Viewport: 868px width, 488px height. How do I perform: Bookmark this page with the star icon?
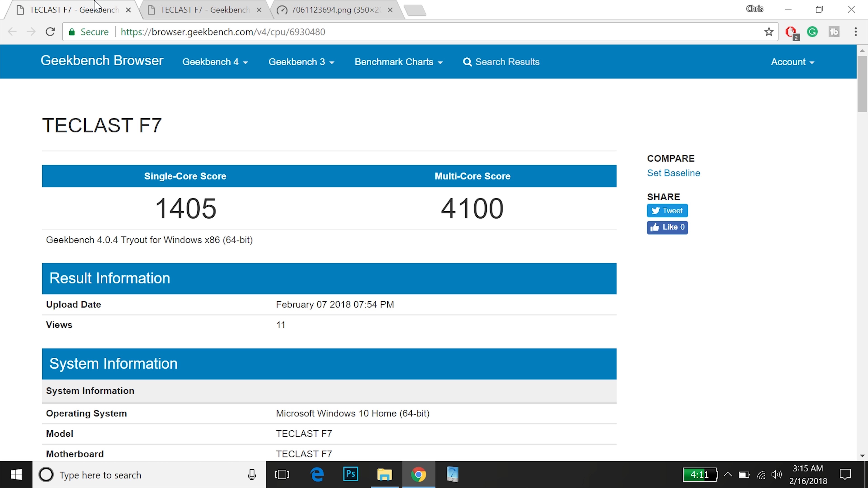(x=769, y=32)
